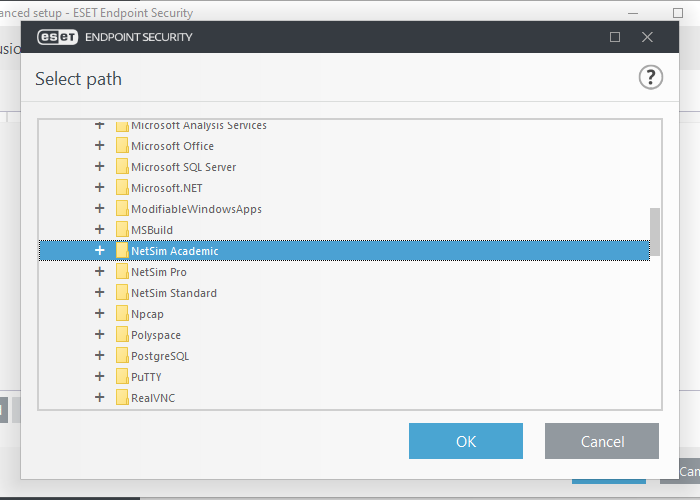
Task: Select the NetSim Academic folder name
Action: click(x=175, y=251)
